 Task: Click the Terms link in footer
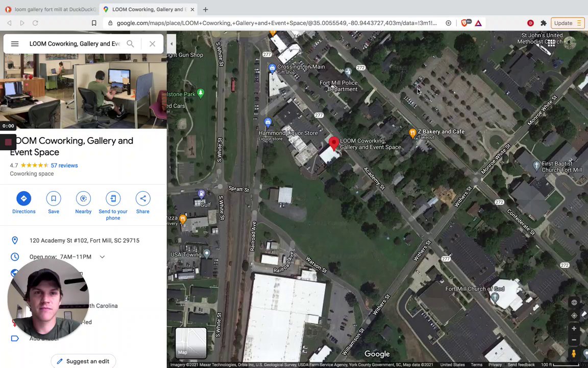pyautogui.click(x=476, y=364)
